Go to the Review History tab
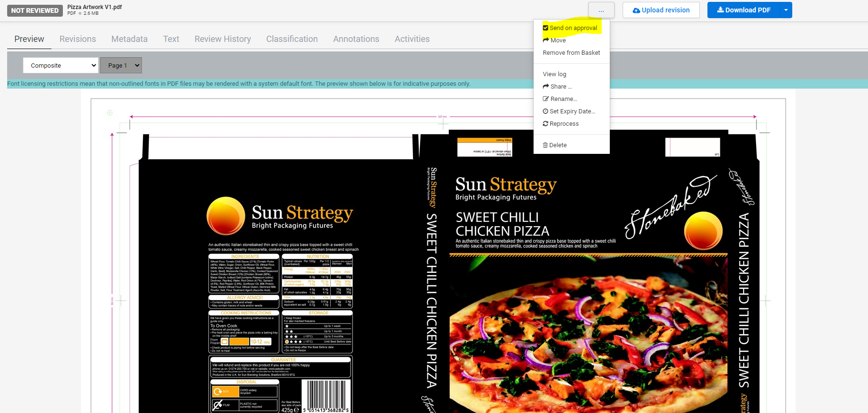The height and width of the screenshot is (413, 868). coord(222,39)
